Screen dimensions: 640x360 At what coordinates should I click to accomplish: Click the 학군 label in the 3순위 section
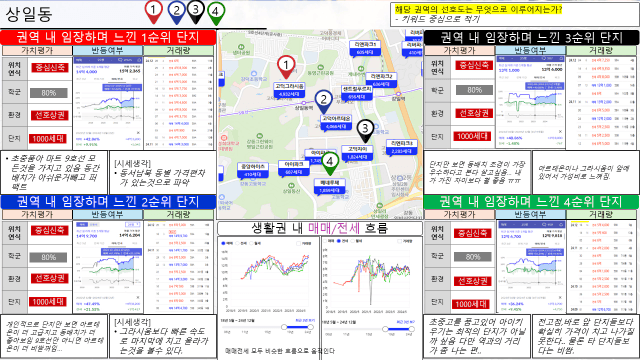point(437,90)
